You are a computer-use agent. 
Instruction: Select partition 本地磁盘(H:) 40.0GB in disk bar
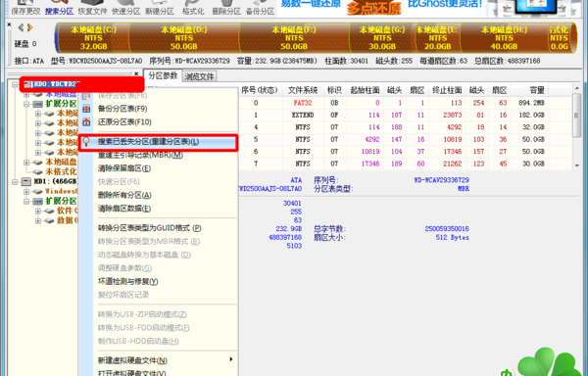504,38
